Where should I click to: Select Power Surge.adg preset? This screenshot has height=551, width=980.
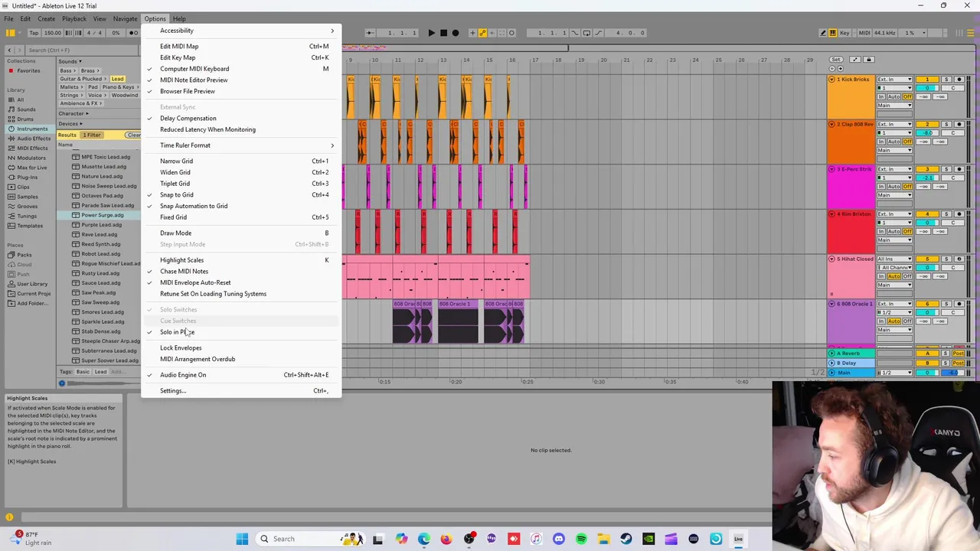pos(103,215)
